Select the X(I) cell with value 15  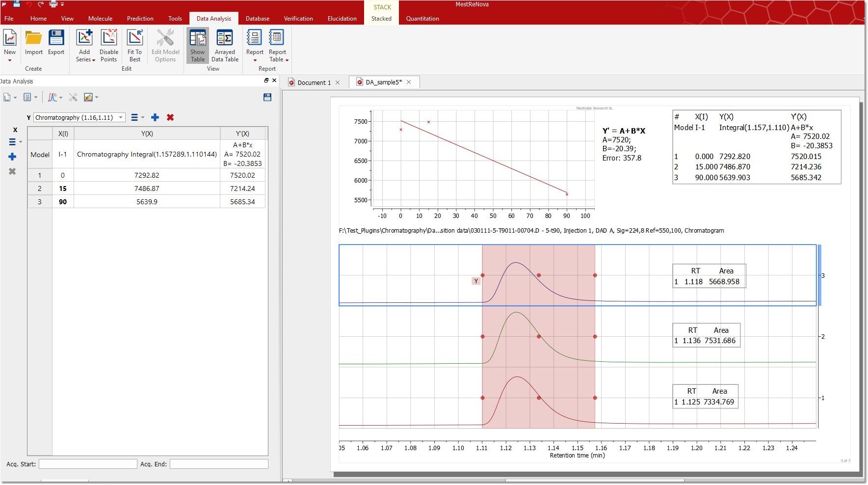[63, 189]
